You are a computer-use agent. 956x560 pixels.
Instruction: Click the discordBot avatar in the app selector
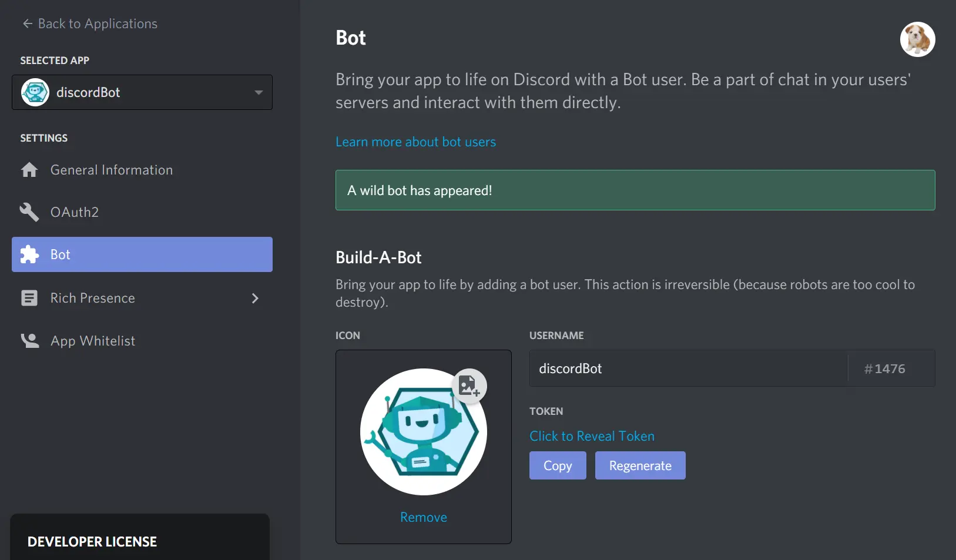(x=35, y=92)
